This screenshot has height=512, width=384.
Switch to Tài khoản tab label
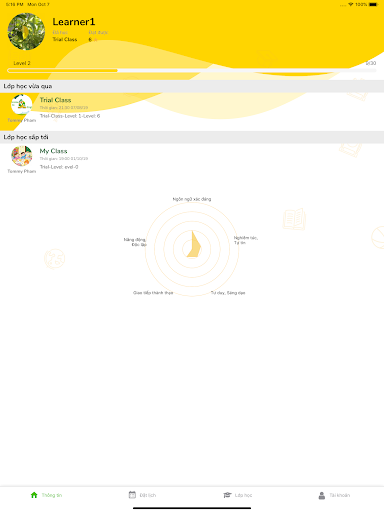340,495
